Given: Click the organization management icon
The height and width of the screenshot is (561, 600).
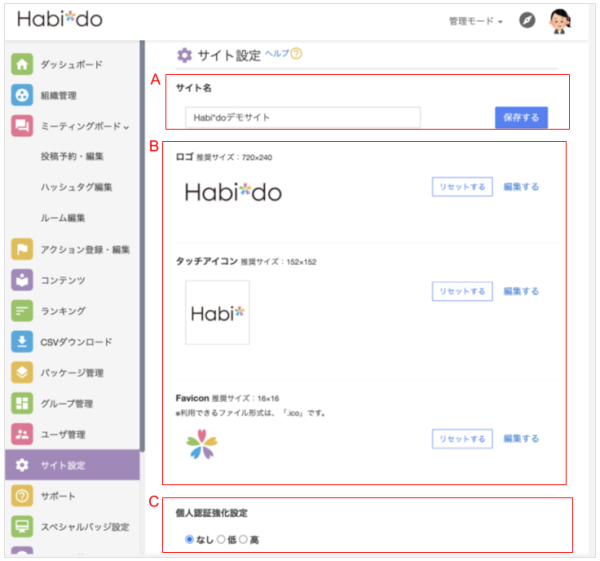Looking at the screenshot, I should click(22, 95).
